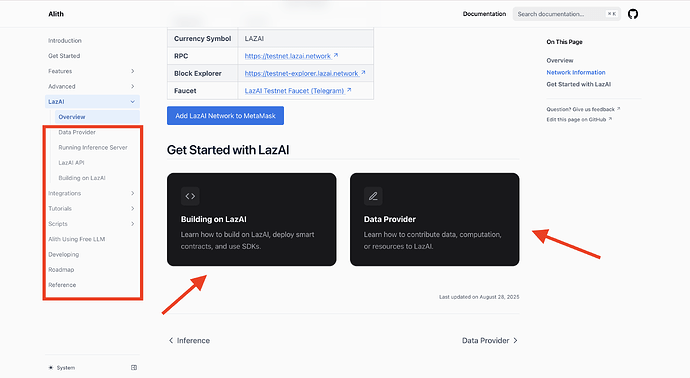Select Running Inference Server in sidebar
Viewport: 690px width, 378px height.
(x=93, y=147)
